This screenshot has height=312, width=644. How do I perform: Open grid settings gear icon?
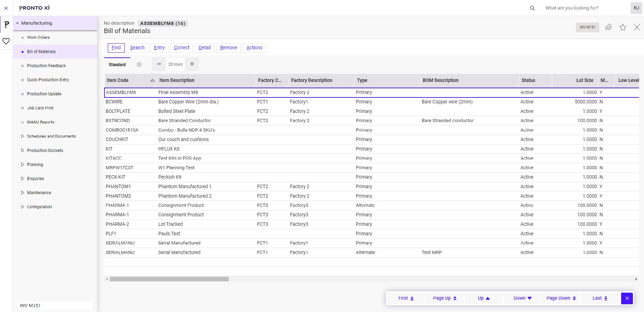139,64
